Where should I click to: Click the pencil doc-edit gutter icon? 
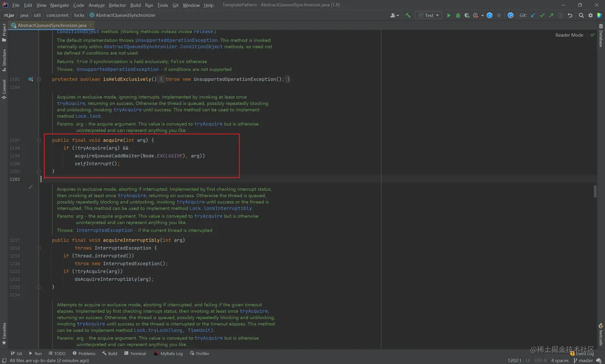(31, 187)
